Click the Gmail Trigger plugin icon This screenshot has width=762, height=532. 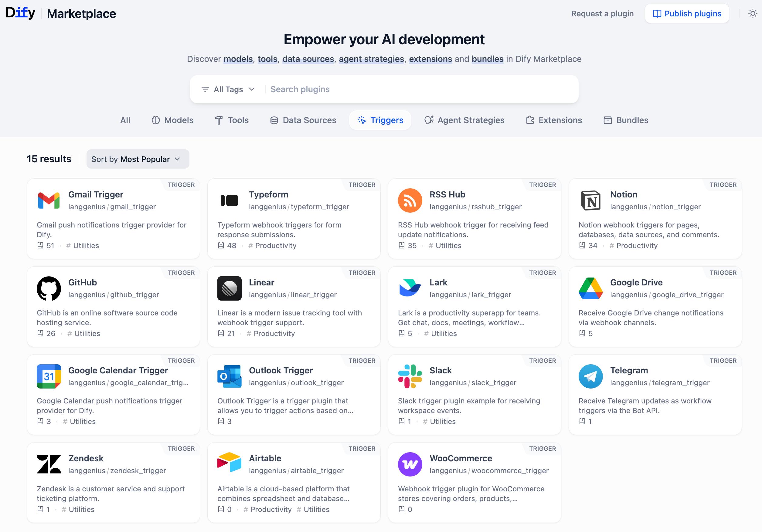(49, 200)
